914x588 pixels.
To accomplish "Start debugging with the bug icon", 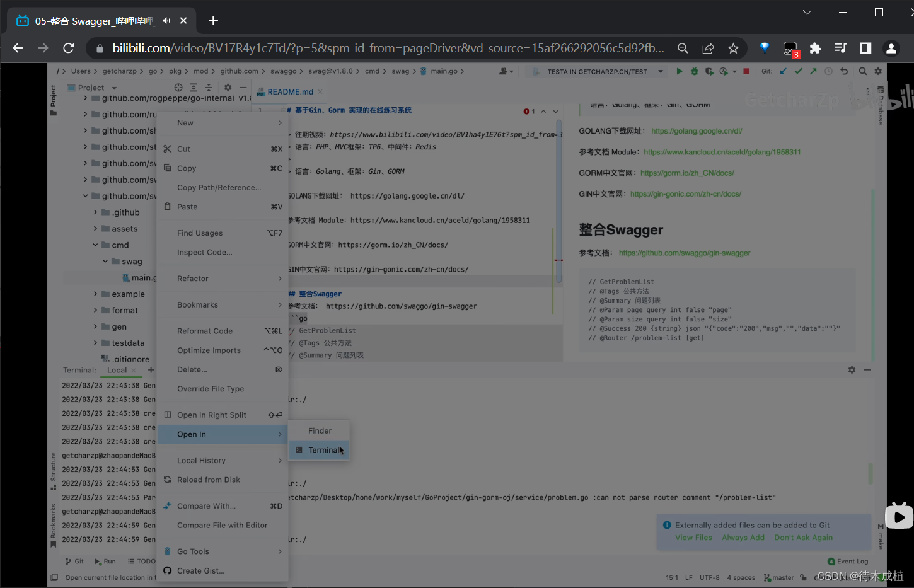I will pyautogui.click(x=694, y=71).
